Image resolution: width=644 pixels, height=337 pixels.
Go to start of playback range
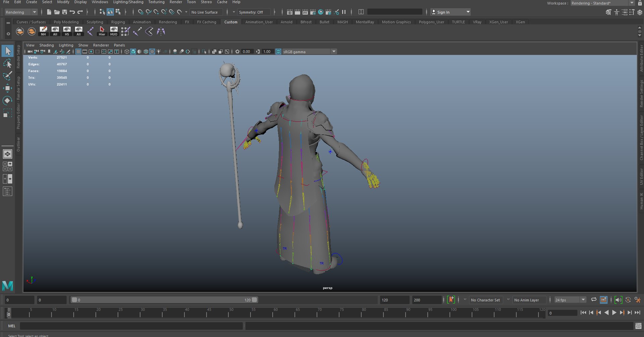pyautogui.click(x=583, y=312)
